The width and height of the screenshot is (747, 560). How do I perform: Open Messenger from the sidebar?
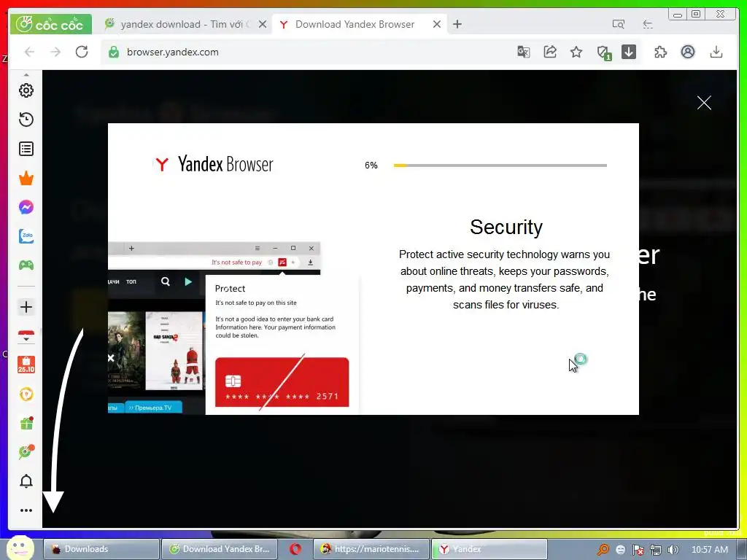(26, 207)
